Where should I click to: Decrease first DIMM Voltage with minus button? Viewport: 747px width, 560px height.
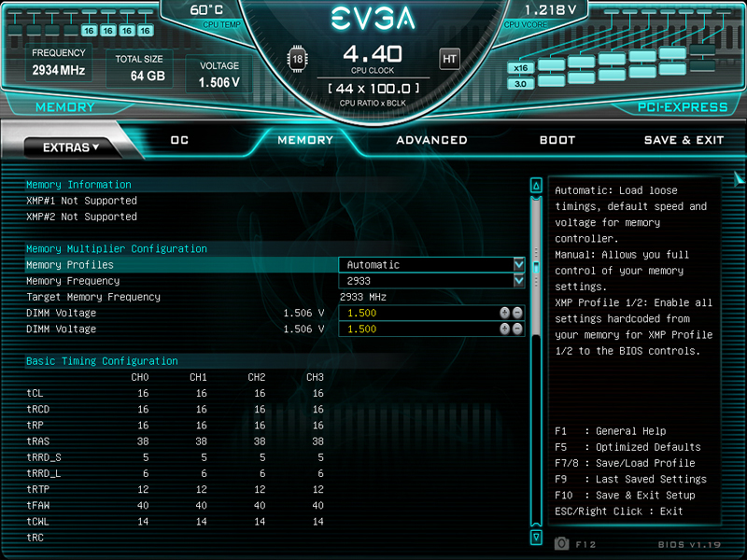click(517, 313)
